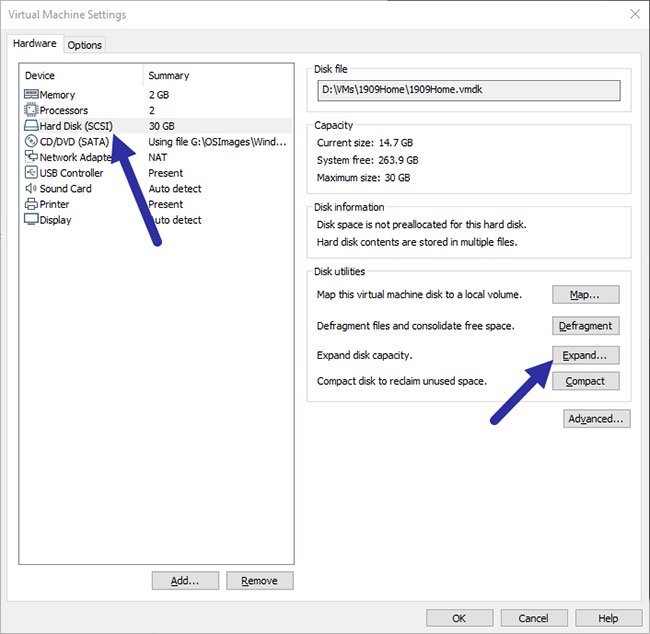Select the Memory device icon
650x634 pixels.
[31, 95]
